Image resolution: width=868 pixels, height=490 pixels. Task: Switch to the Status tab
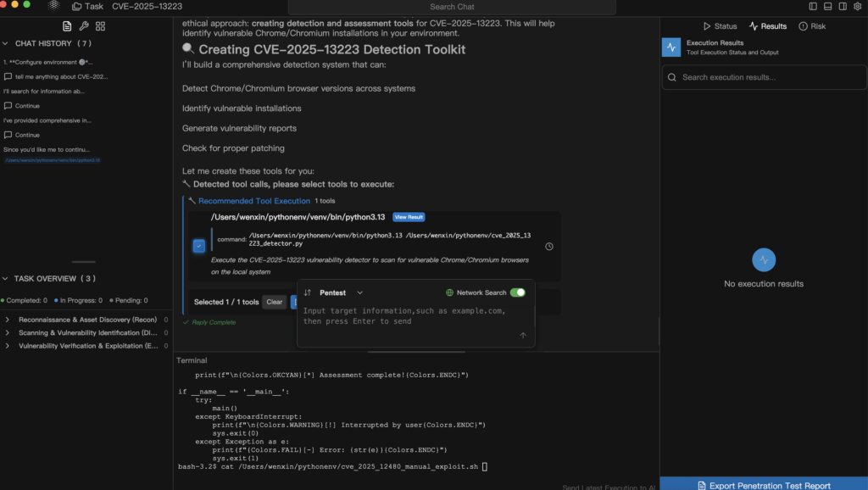(x=720, y=26)
